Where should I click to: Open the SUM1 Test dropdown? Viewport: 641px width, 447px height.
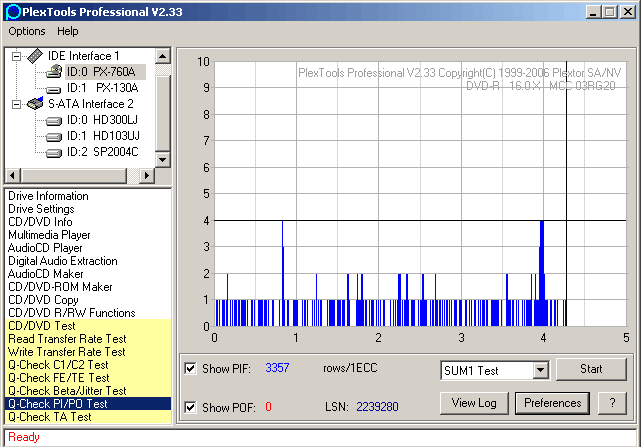[540, 370]
